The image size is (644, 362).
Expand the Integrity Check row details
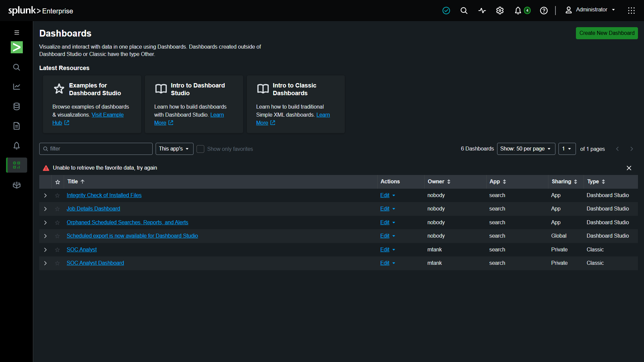45,195
